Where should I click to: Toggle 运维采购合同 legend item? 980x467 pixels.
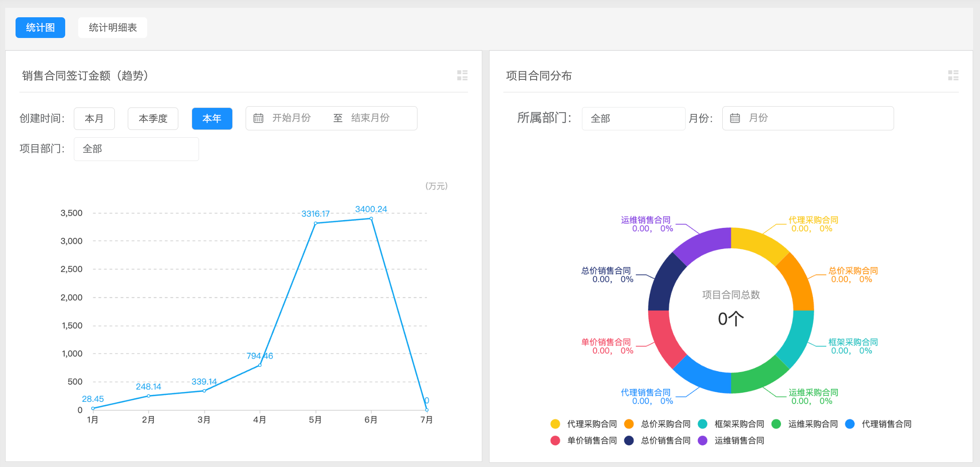(x=805, y=424)
